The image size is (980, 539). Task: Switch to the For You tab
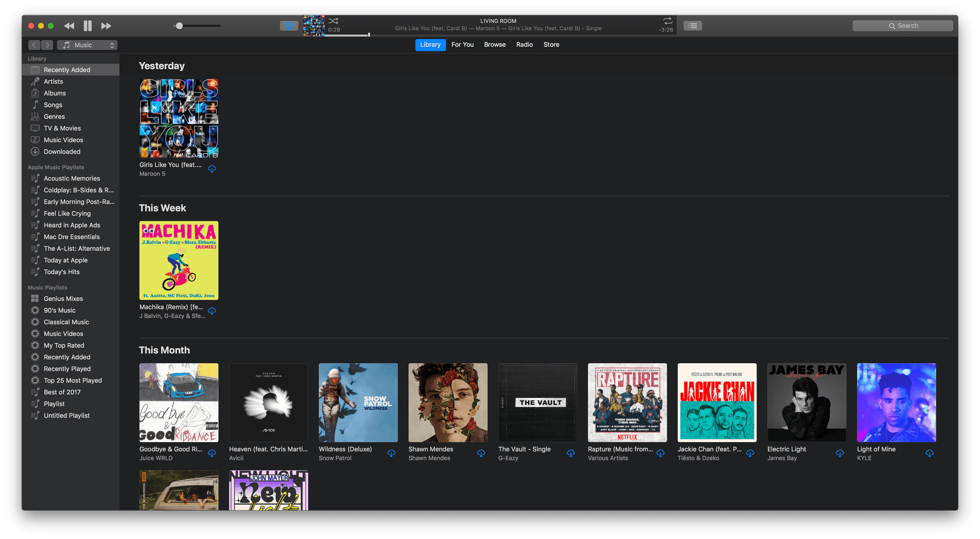(x=462, y=45)
